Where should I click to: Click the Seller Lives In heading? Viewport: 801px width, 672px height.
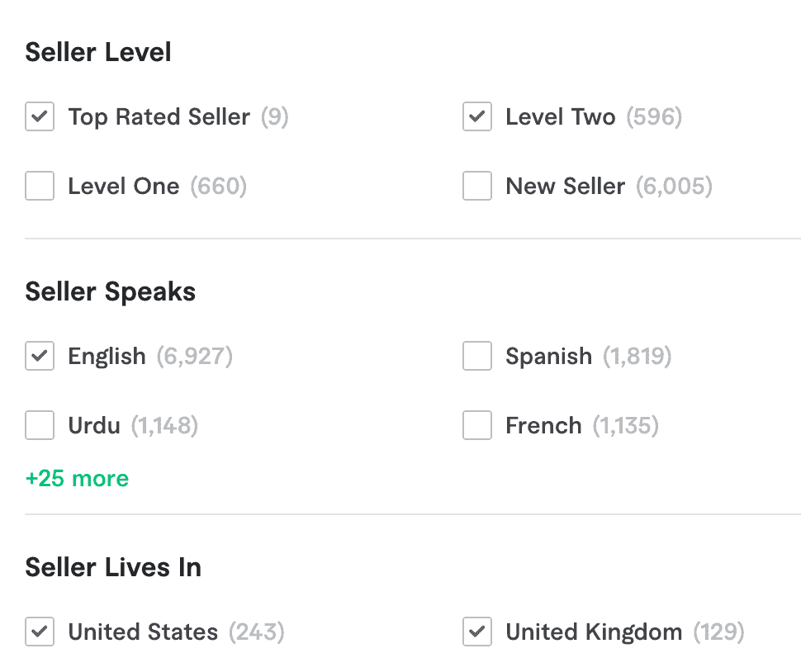pos(113,568)
